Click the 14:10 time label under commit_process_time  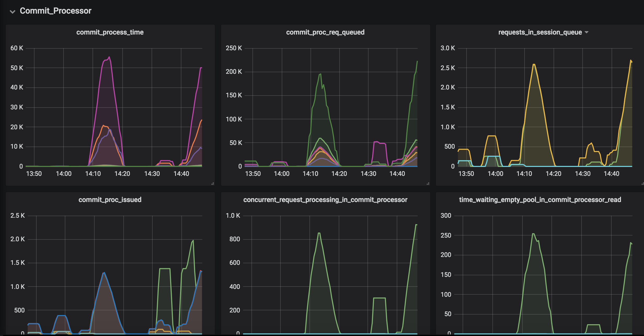click(x=93, y=174)
